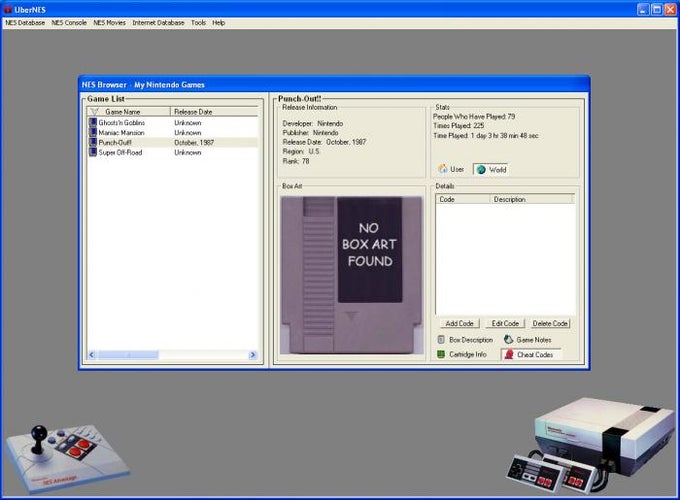The image size is (680, 500).
Task: Click the Punch-Out!! cartridge icon
Action: point(93,142)
